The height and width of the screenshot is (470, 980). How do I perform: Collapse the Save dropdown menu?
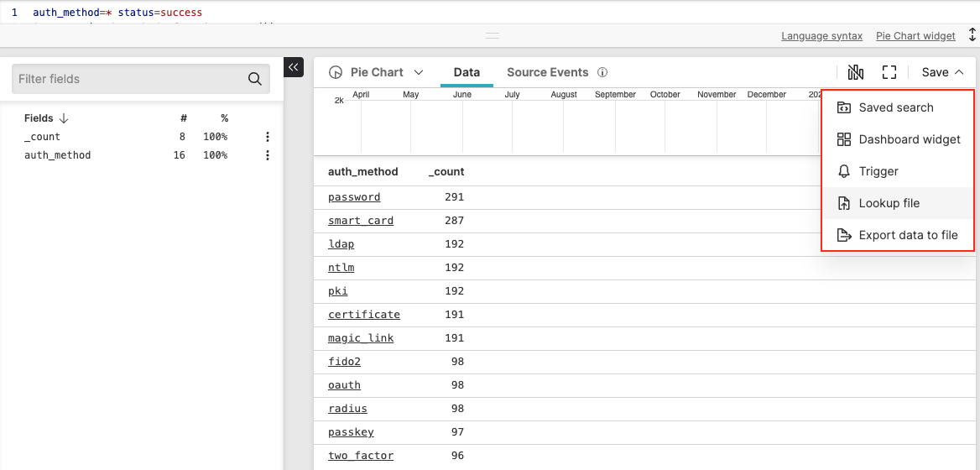tap(941, 72)
